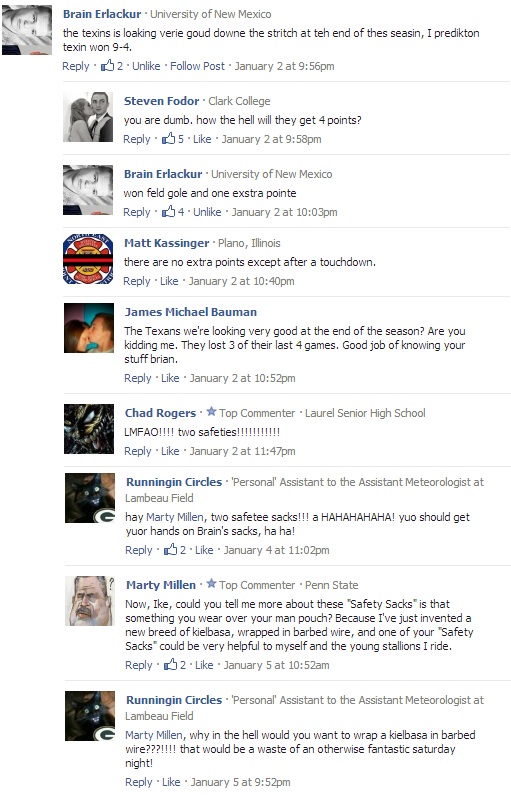Like Matt Kassinger's extra points comment
Screen dimensions: 511x802
click(169, 281)
